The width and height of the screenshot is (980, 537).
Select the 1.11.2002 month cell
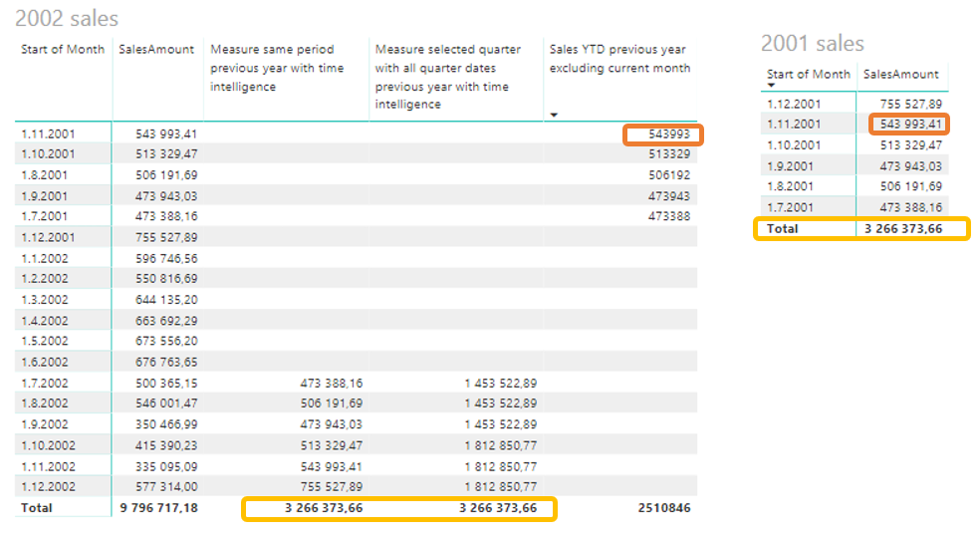[x=48, y=466]
